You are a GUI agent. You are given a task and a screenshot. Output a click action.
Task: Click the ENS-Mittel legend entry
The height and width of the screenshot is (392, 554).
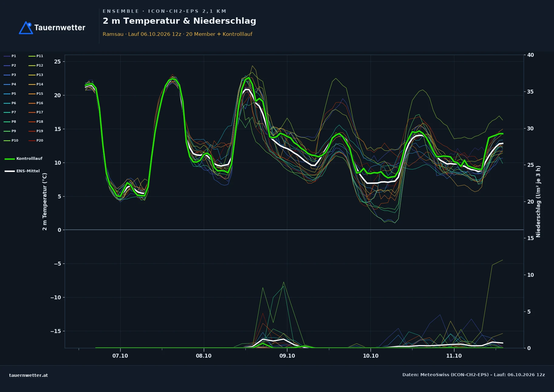click(22, 171)
